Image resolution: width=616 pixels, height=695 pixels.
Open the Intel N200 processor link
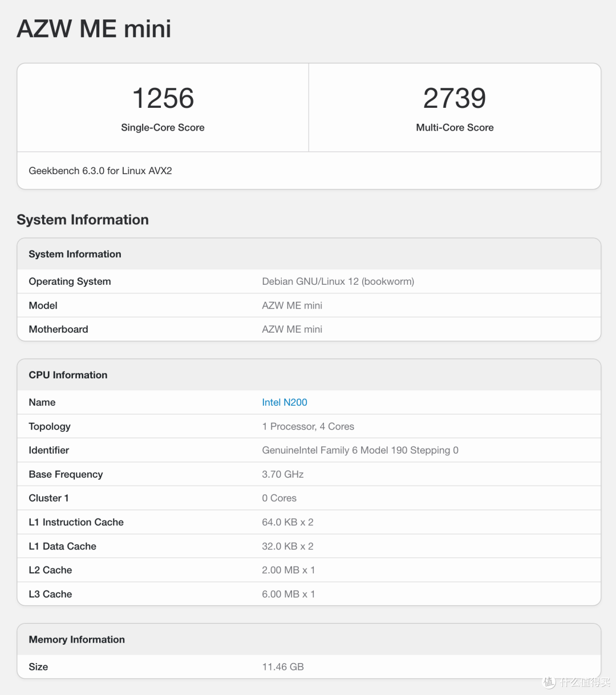[285, 402]
